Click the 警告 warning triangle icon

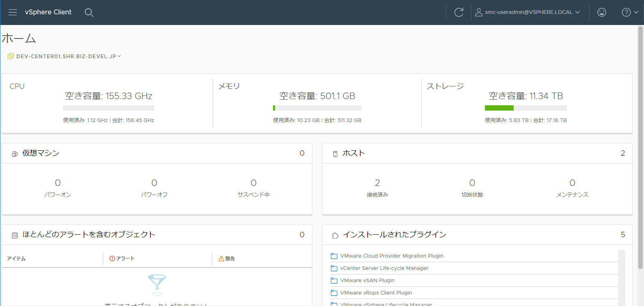point(221,258)
